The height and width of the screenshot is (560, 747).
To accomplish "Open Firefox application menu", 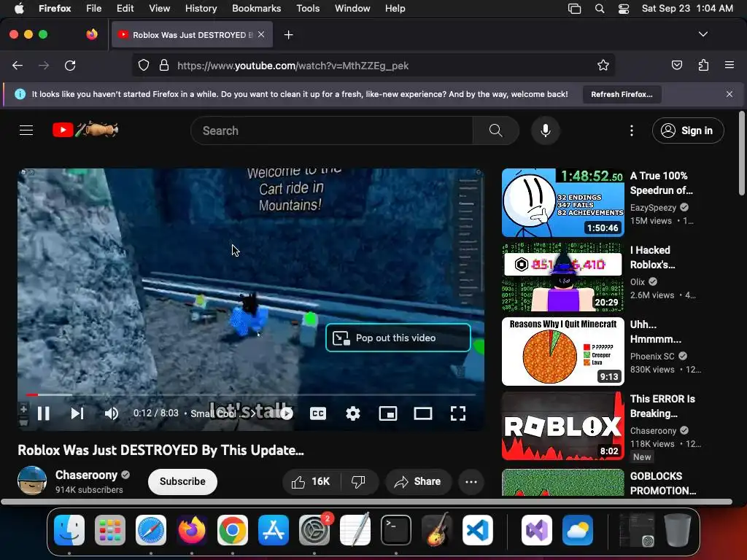I will tap(729, 65).
